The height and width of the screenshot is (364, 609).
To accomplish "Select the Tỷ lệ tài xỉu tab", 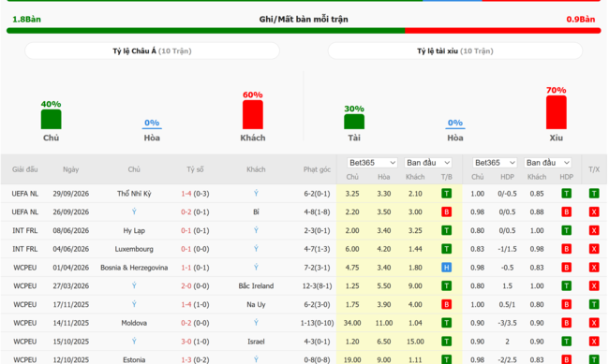I will [x=454, y=51].
